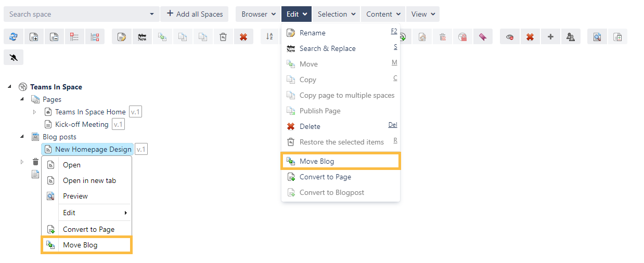This screenshot has width=644, height=263.
Task: Expand the Edit submenu in context menu
Action: (95, 213)
